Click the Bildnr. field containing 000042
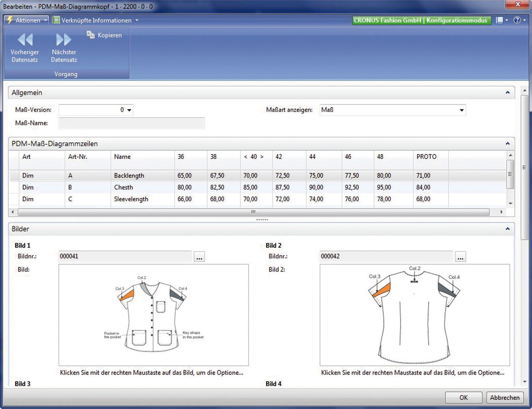 [x=386, y=256]
